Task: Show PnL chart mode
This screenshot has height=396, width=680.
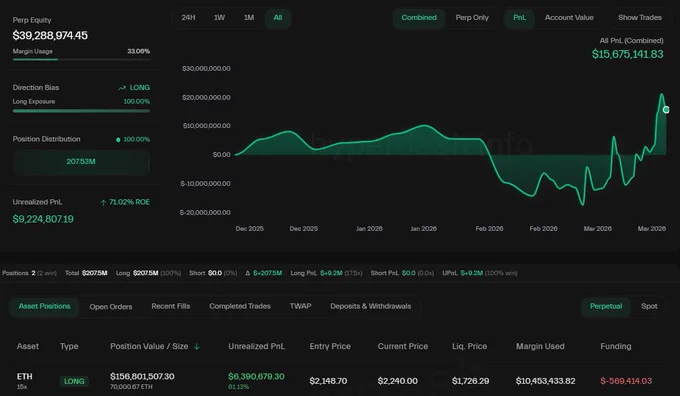Action: 519,18
